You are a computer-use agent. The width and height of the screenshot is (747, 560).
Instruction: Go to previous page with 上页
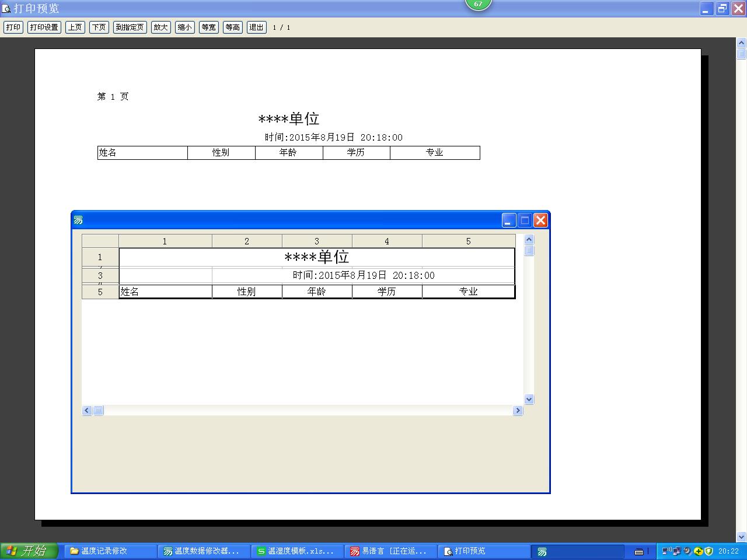point(75,27)
